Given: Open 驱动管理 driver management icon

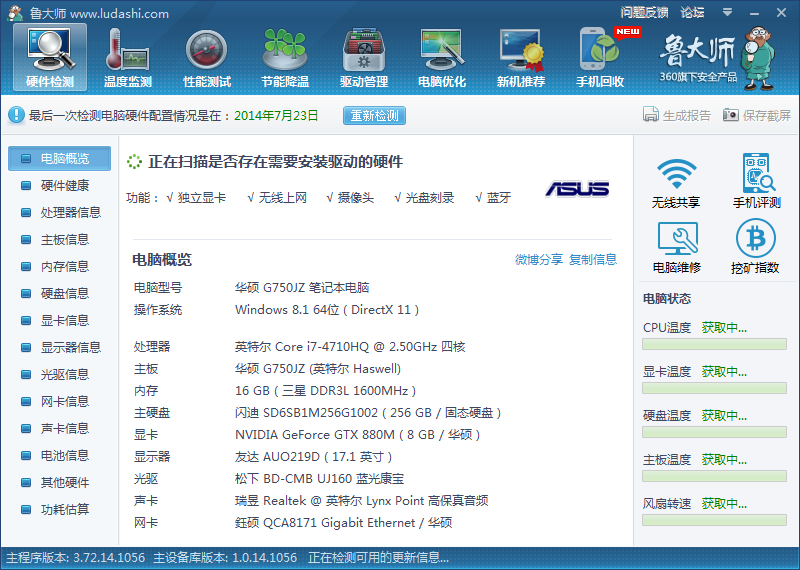Looking at the screenshot, I should tap(364, 57).
